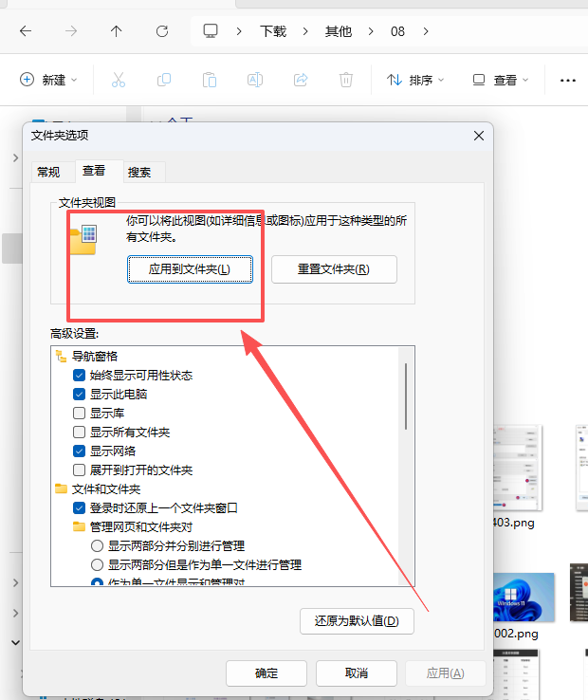This screenshot has width=588, height=700.
Task: Click the Share icon in toolbar
Action: 301,81
